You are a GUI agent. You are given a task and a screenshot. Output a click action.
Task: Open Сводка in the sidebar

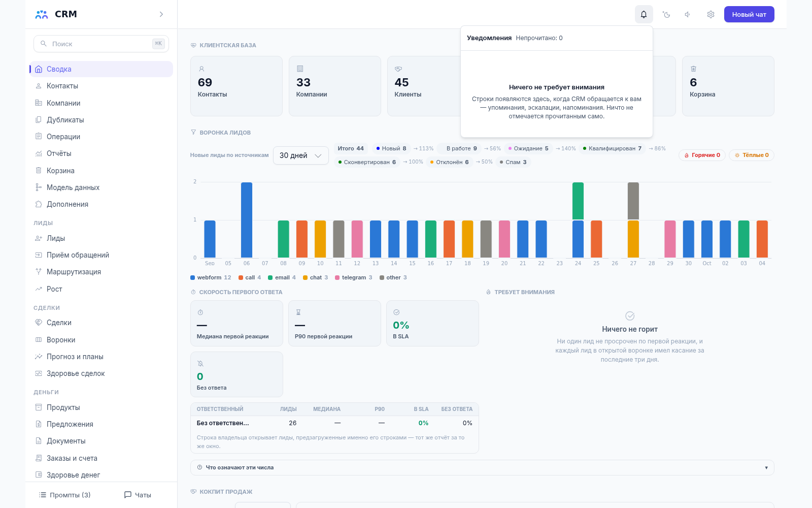tap(101, 69)
